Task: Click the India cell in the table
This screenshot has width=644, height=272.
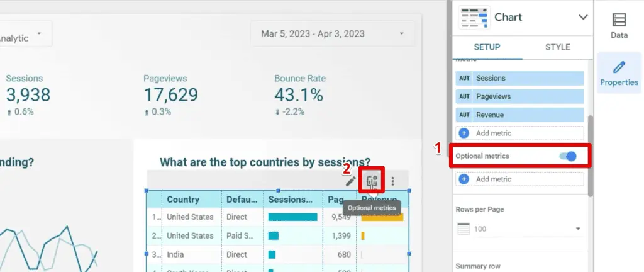Action: [x=175, y=255]
